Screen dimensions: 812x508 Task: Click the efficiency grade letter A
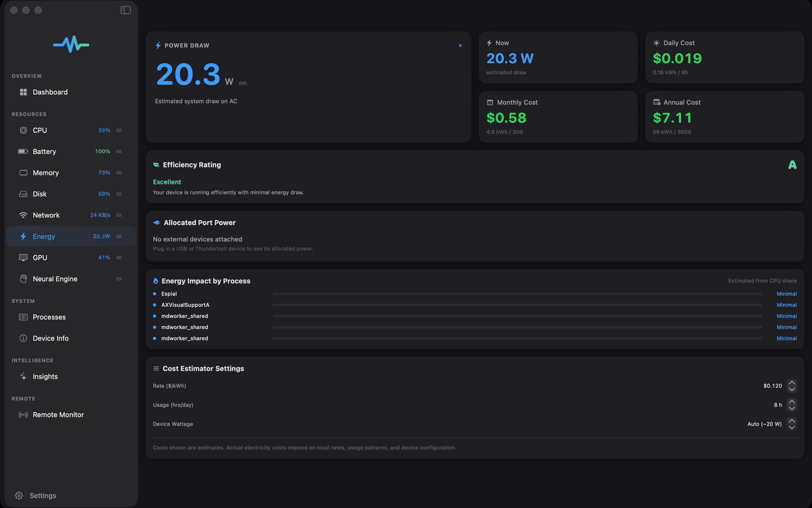pyautogui.click(x=792, y=165)
